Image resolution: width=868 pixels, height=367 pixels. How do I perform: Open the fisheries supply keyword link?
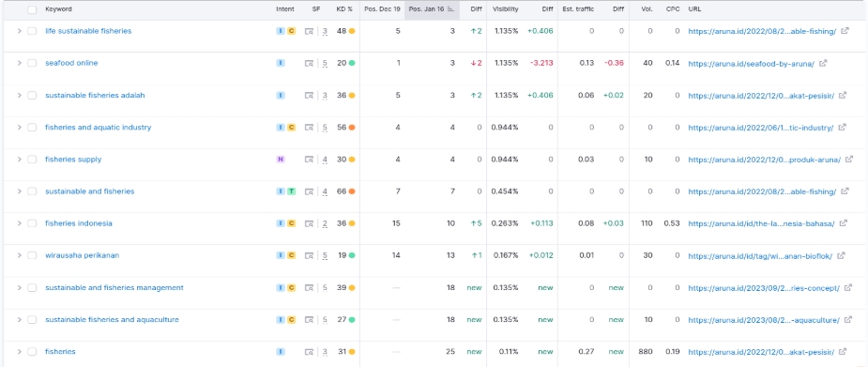point(73,160)
